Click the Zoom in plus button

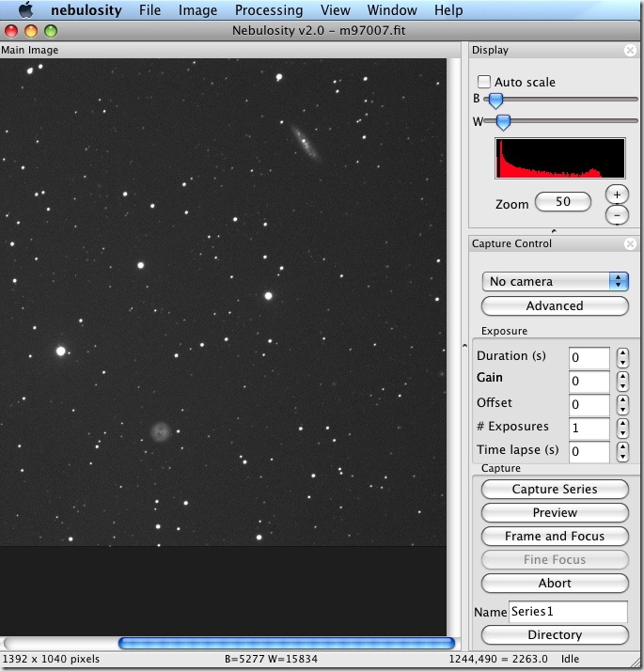coord(617,195)
